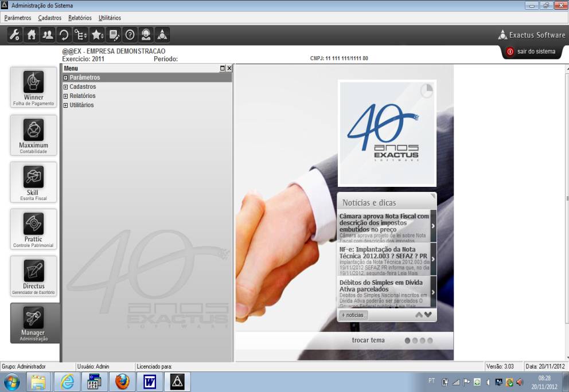The width and height of the screenshot is (569, 392).
Task: Click PT language indicator in system tray
Action: tap(431, 381)
